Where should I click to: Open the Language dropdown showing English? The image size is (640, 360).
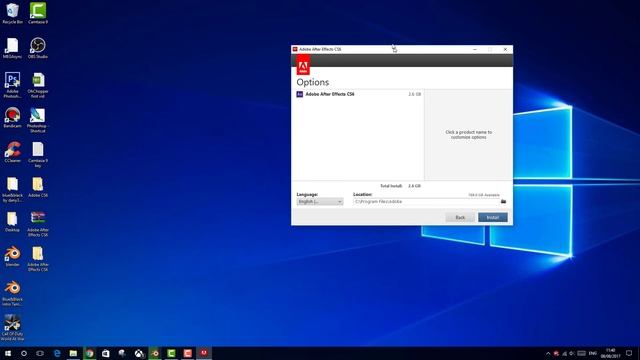[x=320, y=202]
